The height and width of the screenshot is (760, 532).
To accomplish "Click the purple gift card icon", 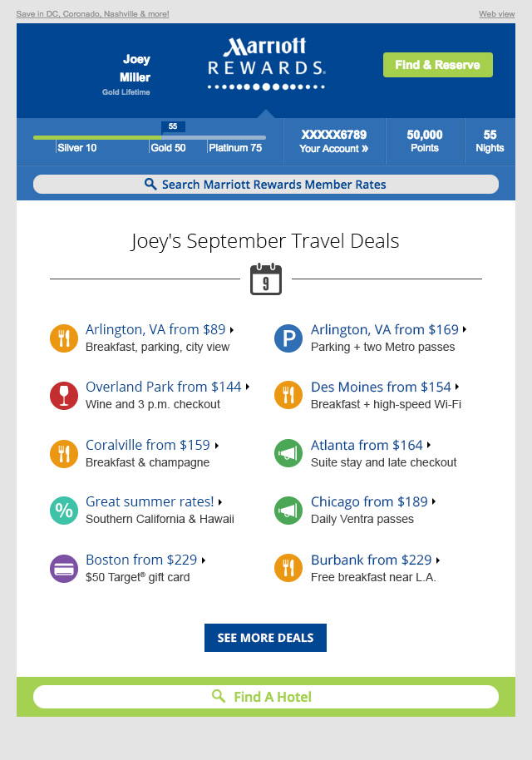I will tap(64, 569).
